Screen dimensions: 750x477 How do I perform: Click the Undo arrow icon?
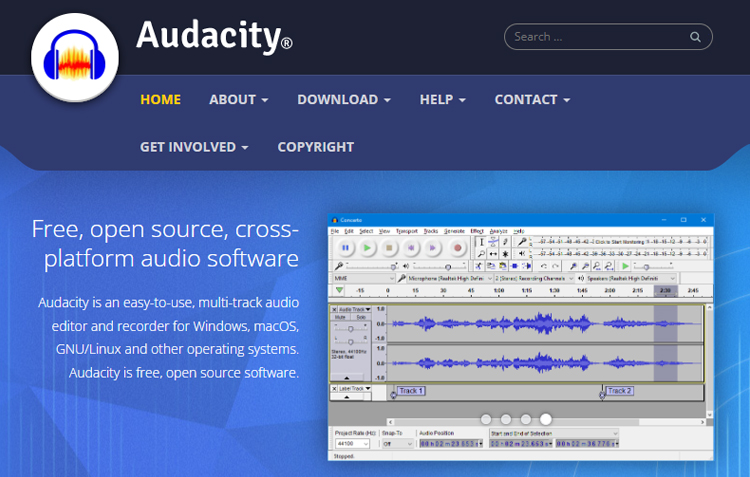544,266
